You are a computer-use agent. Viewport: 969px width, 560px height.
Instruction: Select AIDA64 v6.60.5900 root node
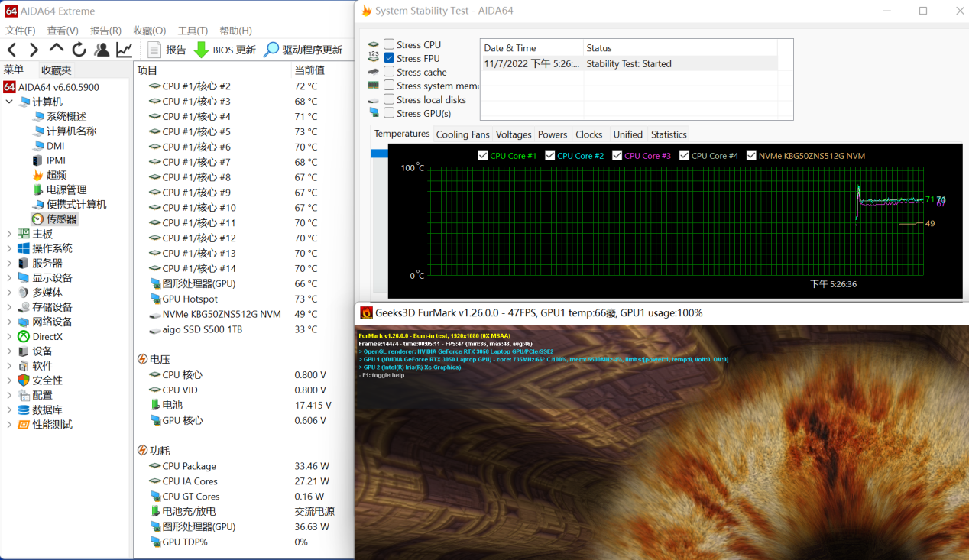click(51, 87)
